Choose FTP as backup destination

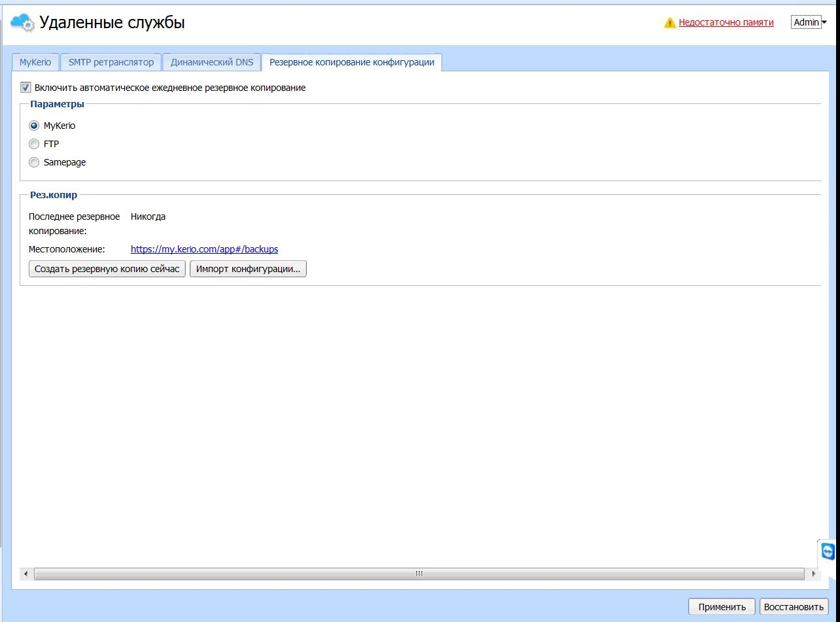(34, 144)
